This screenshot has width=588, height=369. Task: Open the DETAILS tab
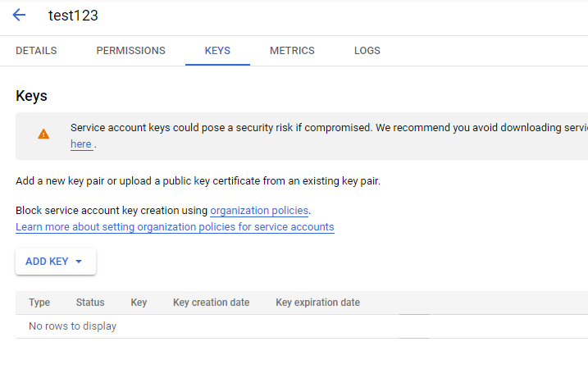pyautogui.click(x=36, y=51)
